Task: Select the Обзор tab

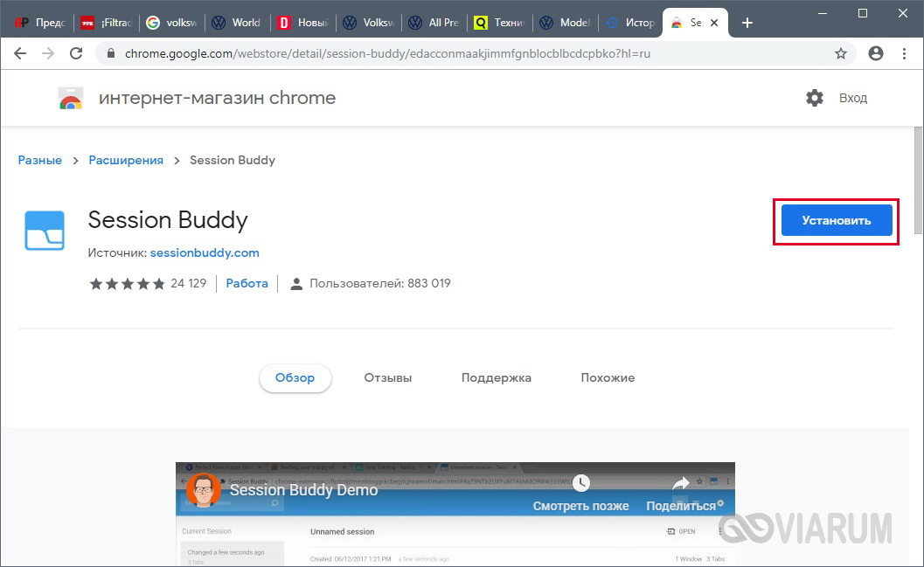Action: (295, 377)
